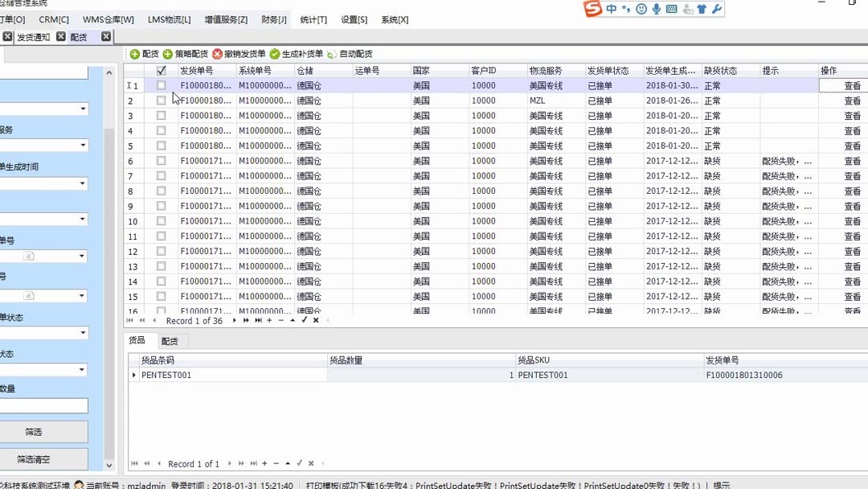Expand the 单状态 dropdown on the left
The image size is (868, 489).
click(83, 331)
